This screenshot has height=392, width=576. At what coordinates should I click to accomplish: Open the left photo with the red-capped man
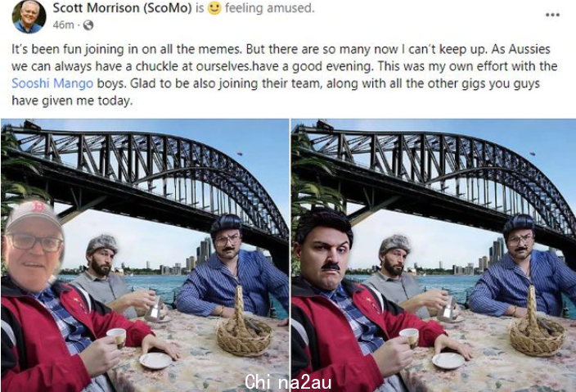point(145,255)
